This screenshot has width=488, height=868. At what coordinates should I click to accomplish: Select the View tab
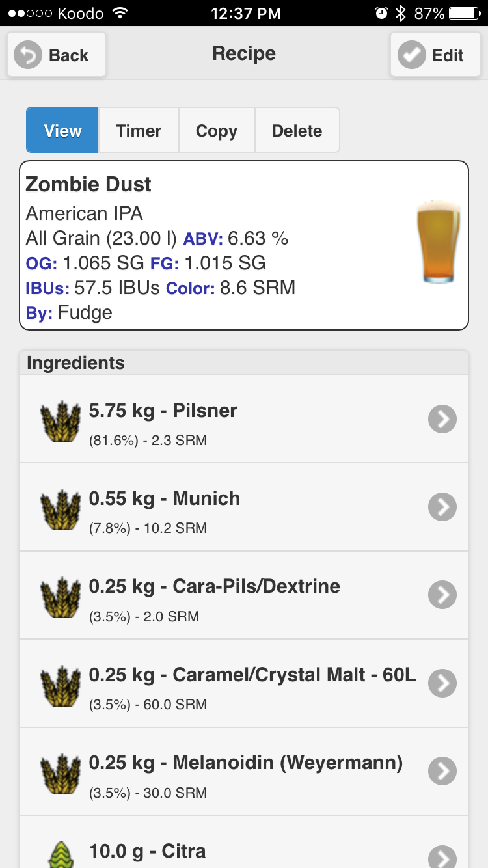pos(62,130)
